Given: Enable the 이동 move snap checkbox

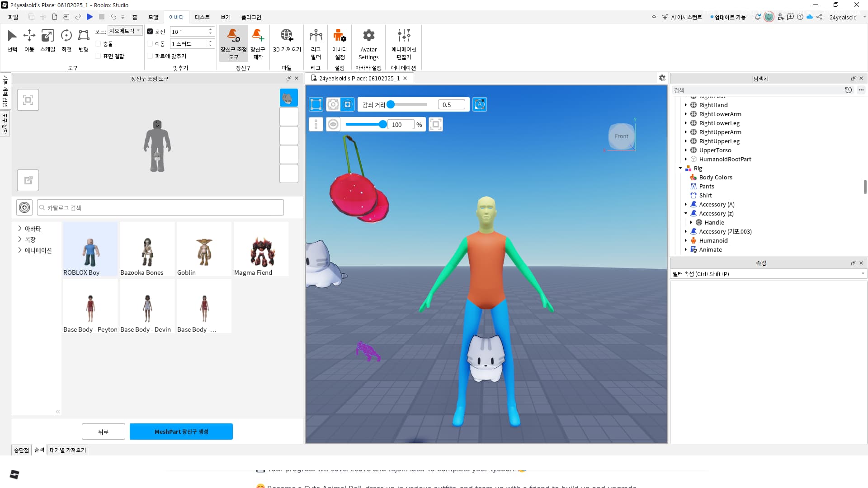Looking at the screenshot, I should pyautogui.click(x=150, y=44).
